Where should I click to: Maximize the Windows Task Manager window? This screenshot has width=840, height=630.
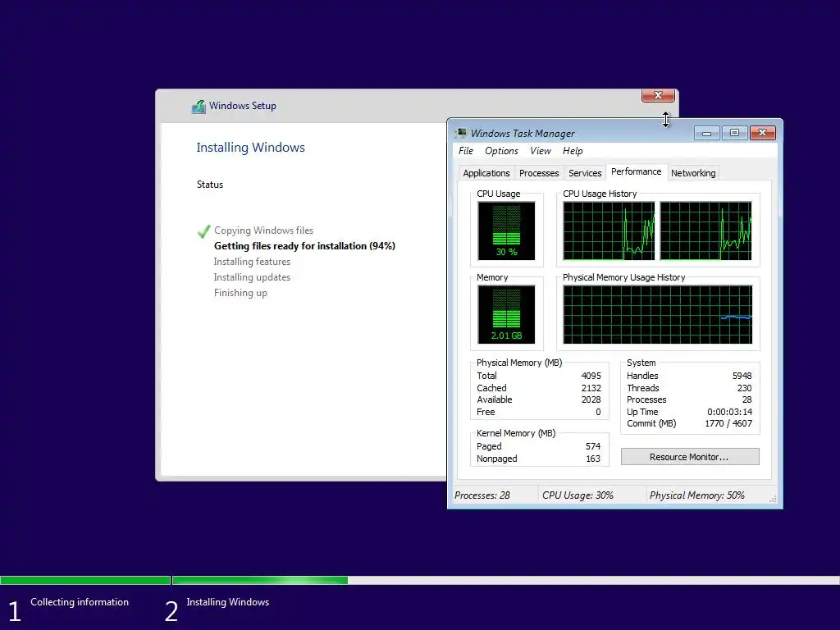coord(734,132)
